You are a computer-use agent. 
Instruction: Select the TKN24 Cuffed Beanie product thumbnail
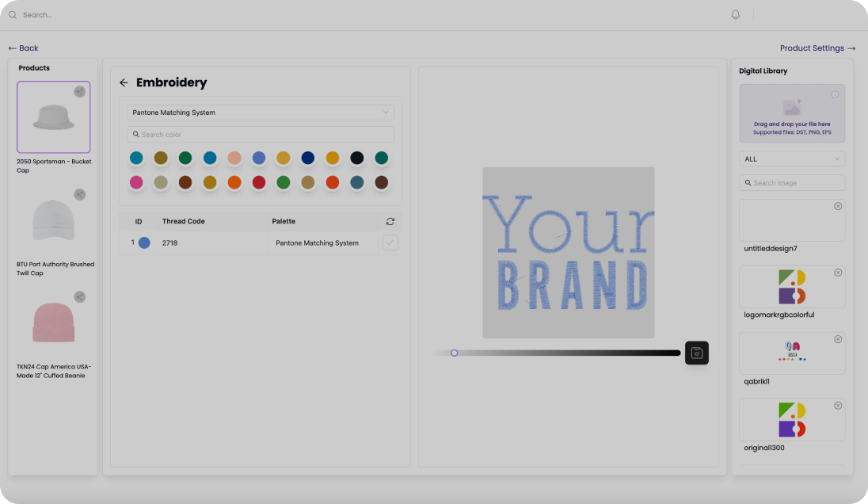(x=54, y=323)
